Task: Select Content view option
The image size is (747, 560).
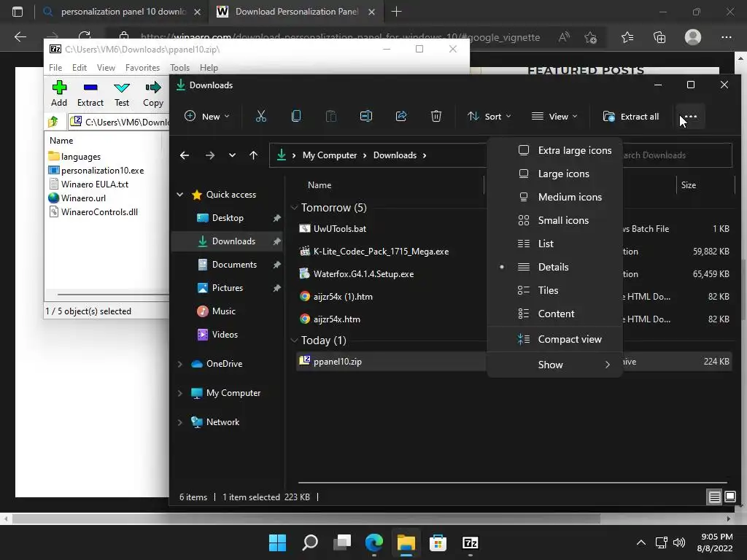Action: click(555, 314)
